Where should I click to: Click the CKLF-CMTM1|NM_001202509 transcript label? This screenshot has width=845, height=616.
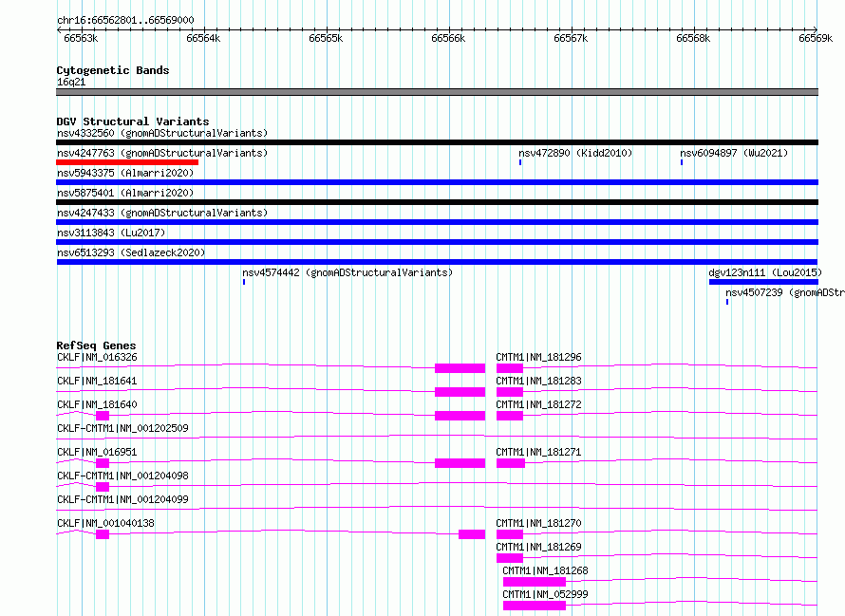pyautogui.click(x=122, y=428)
